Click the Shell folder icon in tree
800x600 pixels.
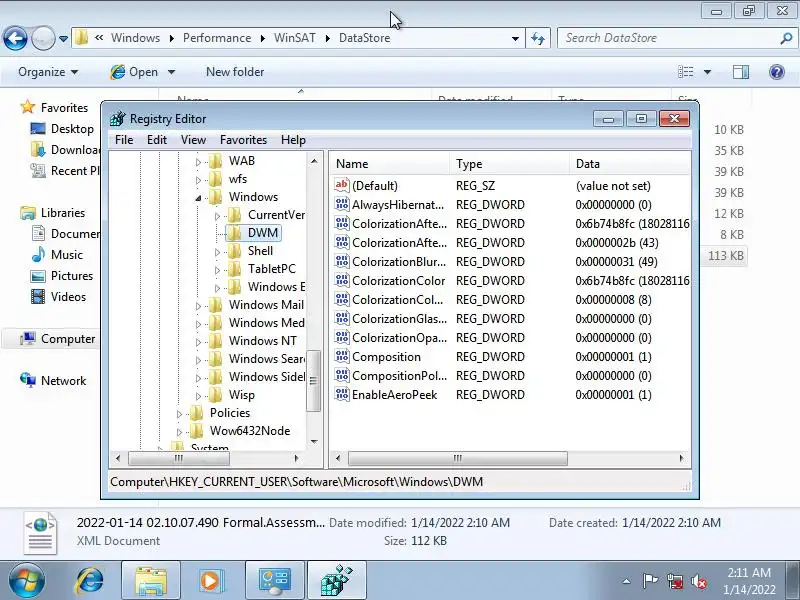(x=234, y=251)
